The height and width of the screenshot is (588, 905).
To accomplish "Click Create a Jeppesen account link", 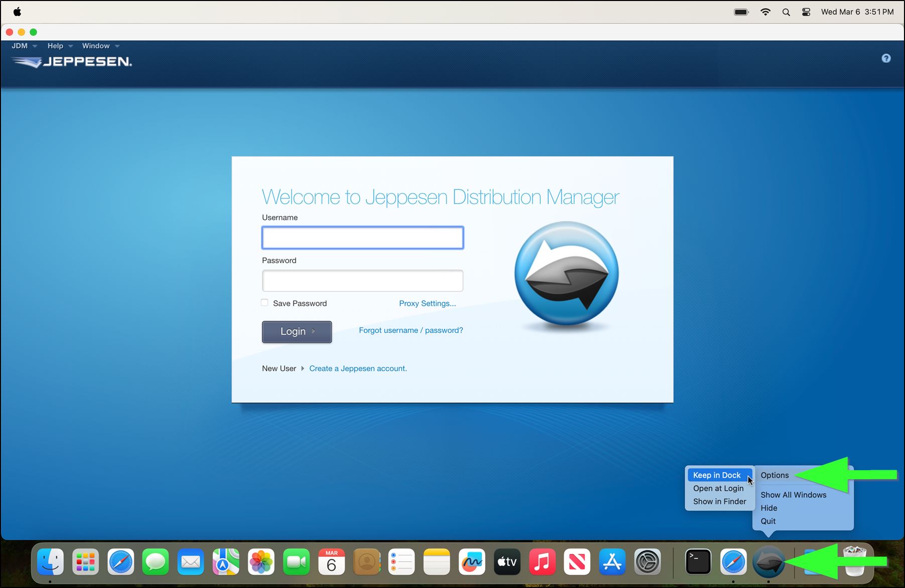I will 358,368.
